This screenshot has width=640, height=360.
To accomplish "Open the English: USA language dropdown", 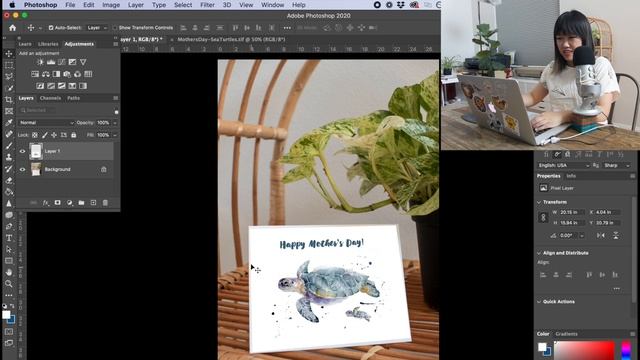I will tap(564, 165).
